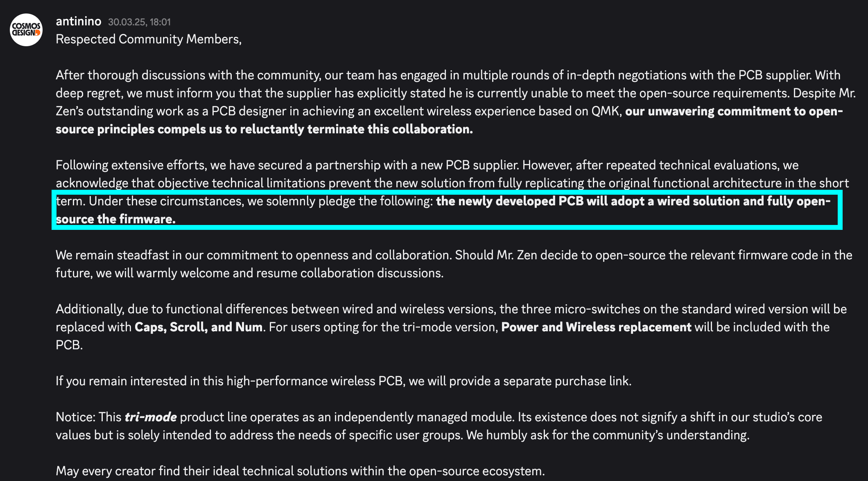The image size is (868, 481).
Task: Click the 30.03.25, 18:01 timestamp
Action: [139, 22]
